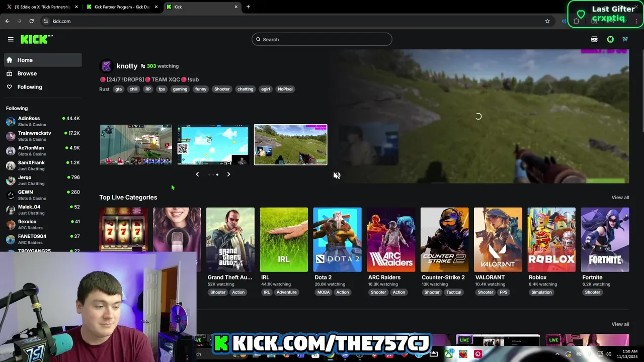
Task: Click the FPS tag under VALORANT
Action: click(x=504, y=292)
